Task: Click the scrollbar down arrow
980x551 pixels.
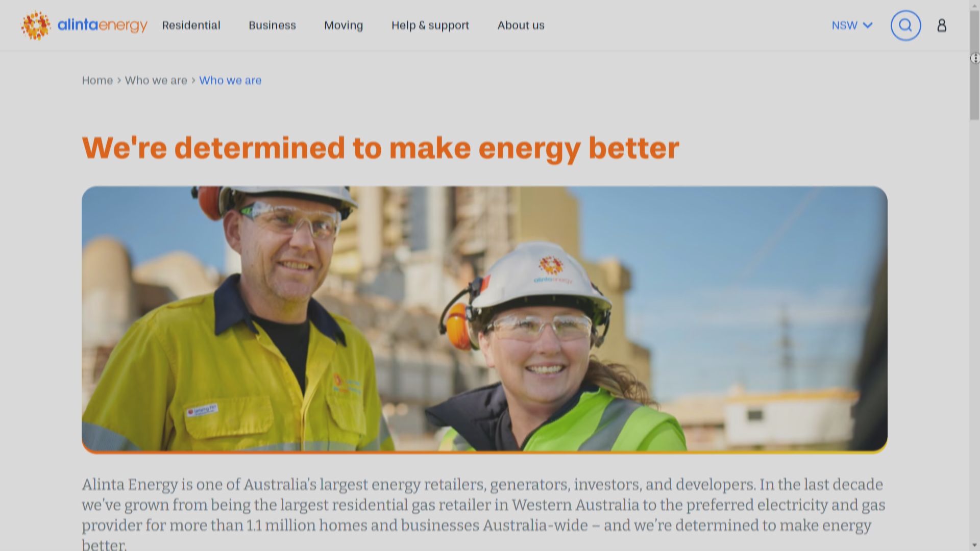Action: click(x=974, y=545)
